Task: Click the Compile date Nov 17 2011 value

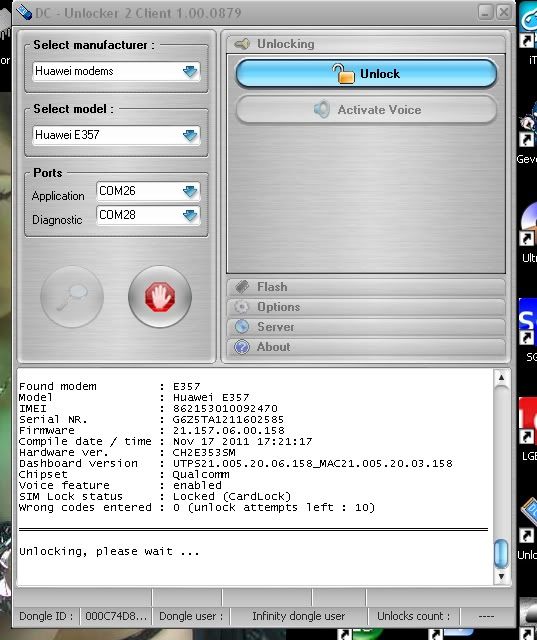Action: (242, 441)
